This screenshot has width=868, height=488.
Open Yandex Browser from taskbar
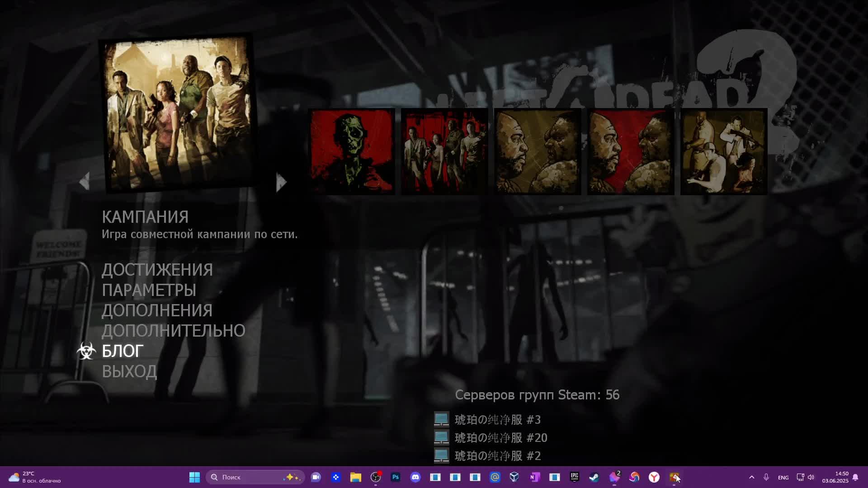(x=654, y=477)
